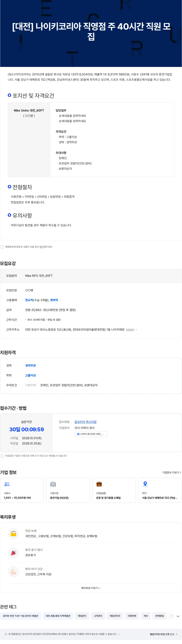
Task: Expand 복리후생 더보기
Action: pos(91,588)
